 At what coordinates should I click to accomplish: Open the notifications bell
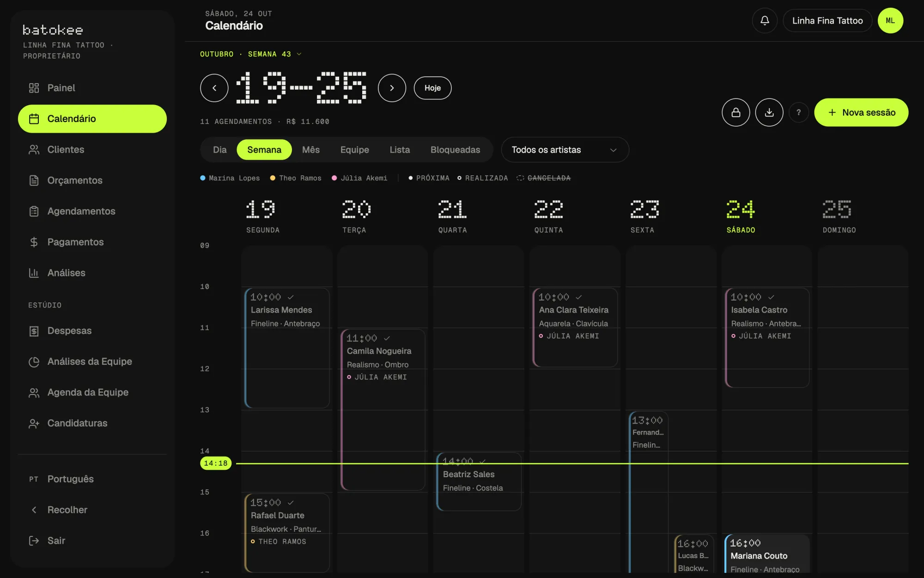(765, 21)
